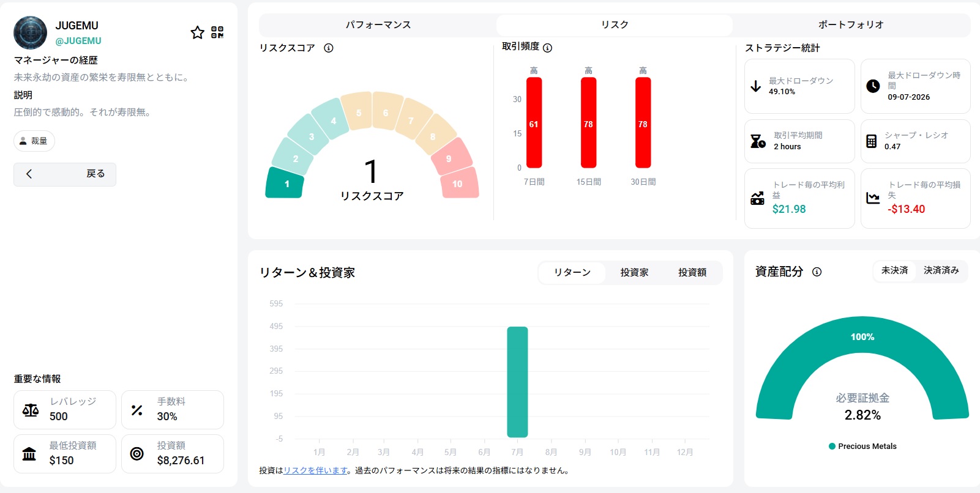Select the リスク tab

point(615,25)
